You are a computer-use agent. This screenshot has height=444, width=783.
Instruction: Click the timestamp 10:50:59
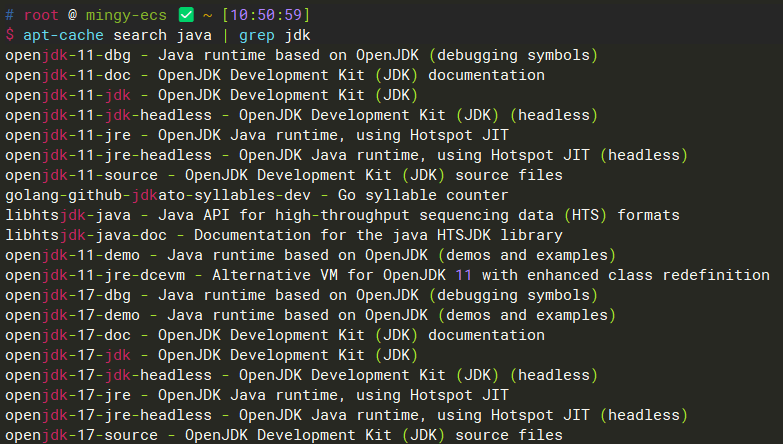pyautogui.click(x=266, y=15)
